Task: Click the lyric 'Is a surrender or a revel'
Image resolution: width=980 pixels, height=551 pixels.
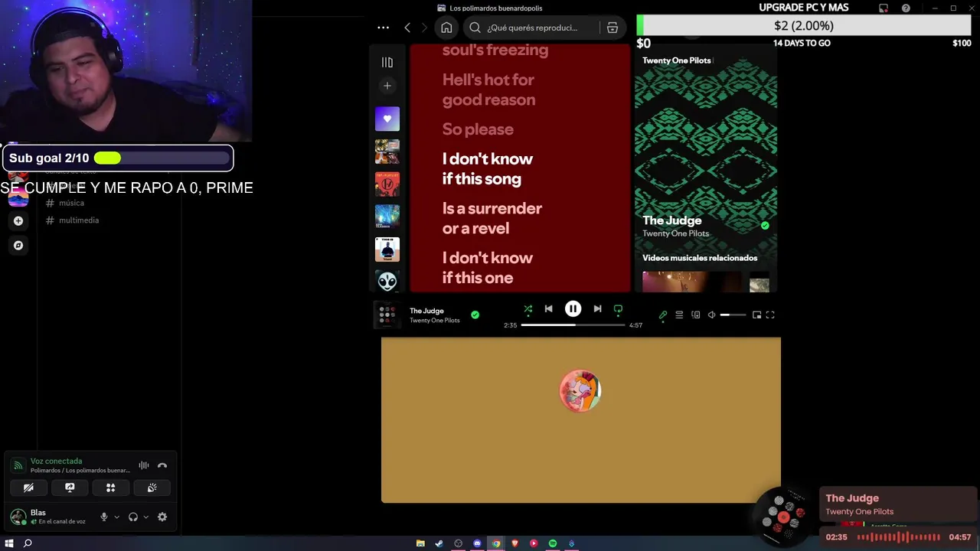Action: pos(492,218)
